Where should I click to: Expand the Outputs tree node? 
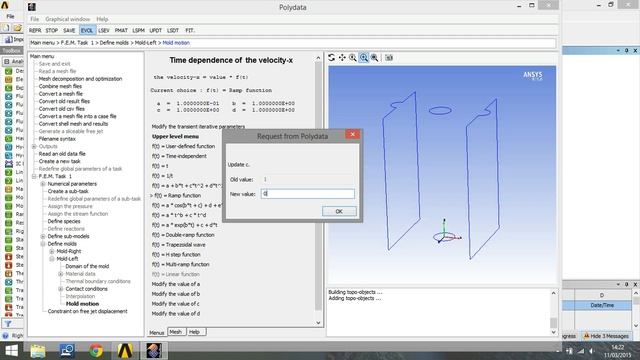click(x=34, y=146)
